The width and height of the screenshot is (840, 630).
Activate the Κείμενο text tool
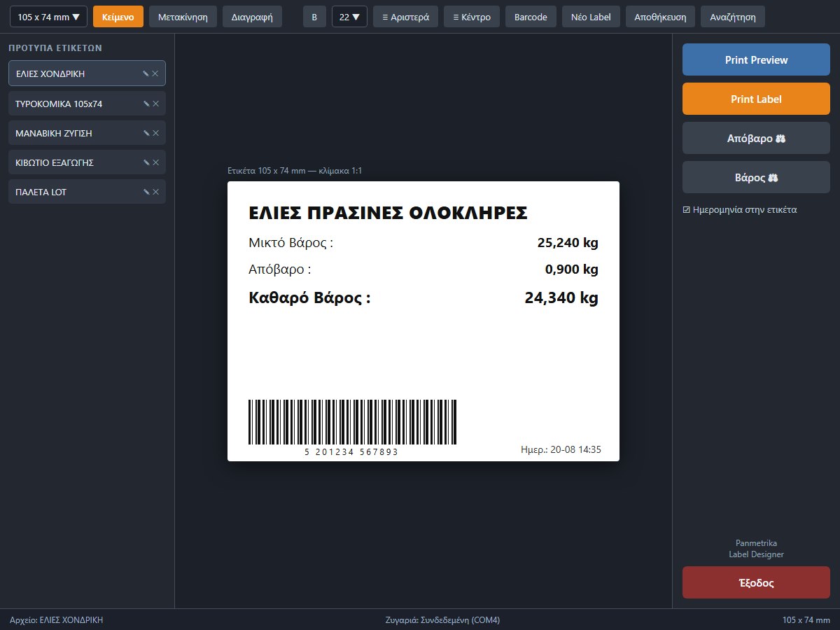point(118,17)
